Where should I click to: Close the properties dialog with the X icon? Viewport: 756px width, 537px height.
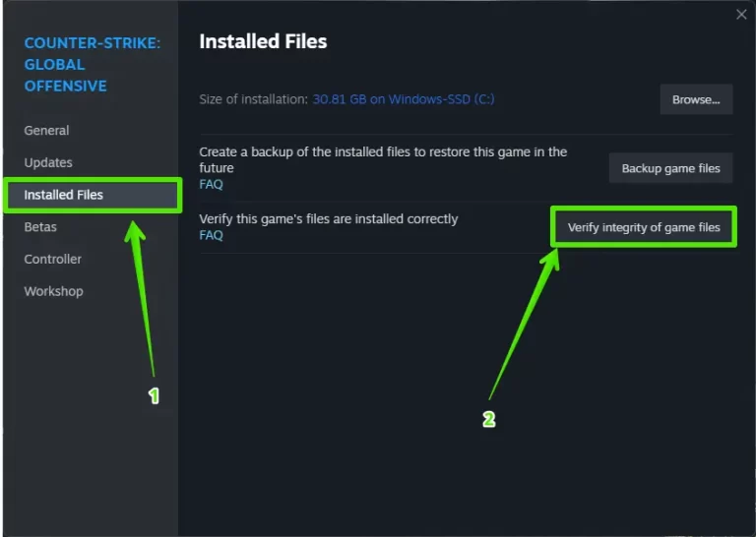coord(741,15)
